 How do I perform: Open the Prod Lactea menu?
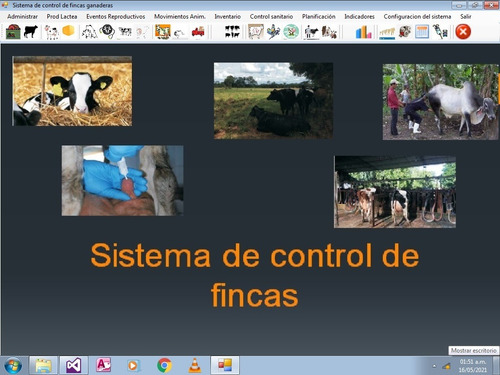click(x=62, y=16)
